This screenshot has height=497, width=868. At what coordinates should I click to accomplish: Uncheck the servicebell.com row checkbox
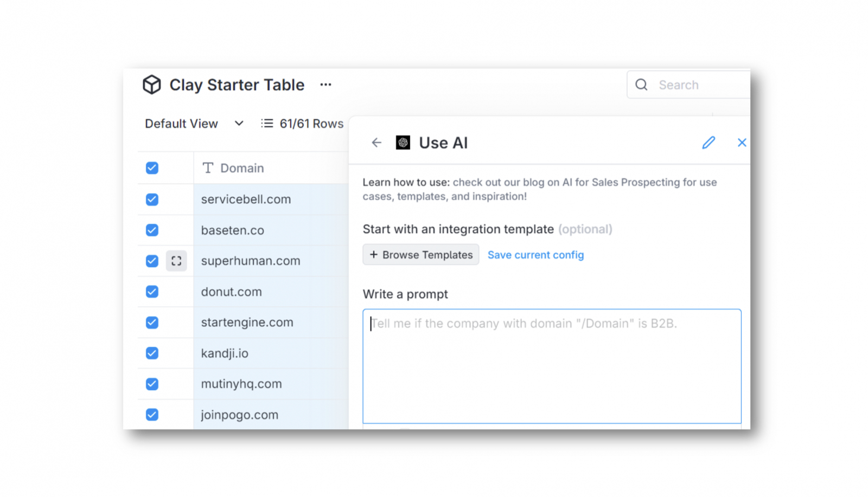152,199
